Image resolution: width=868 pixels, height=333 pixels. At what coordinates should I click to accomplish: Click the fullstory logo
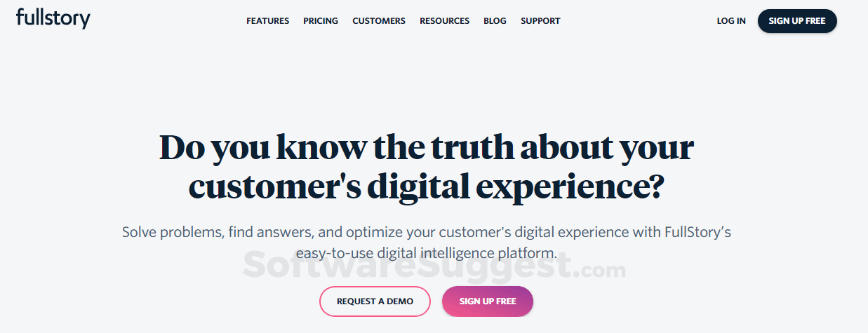click(53, 19)
